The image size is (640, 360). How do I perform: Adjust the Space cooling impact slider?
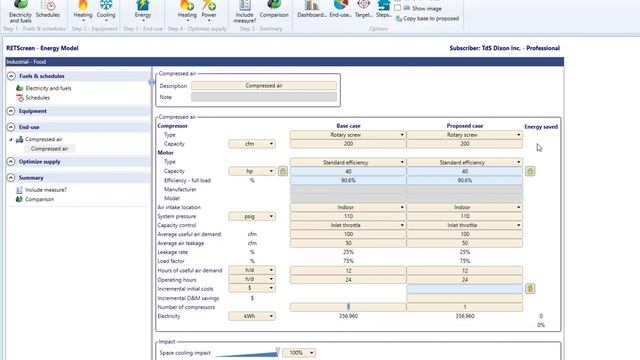click(278, 351)
